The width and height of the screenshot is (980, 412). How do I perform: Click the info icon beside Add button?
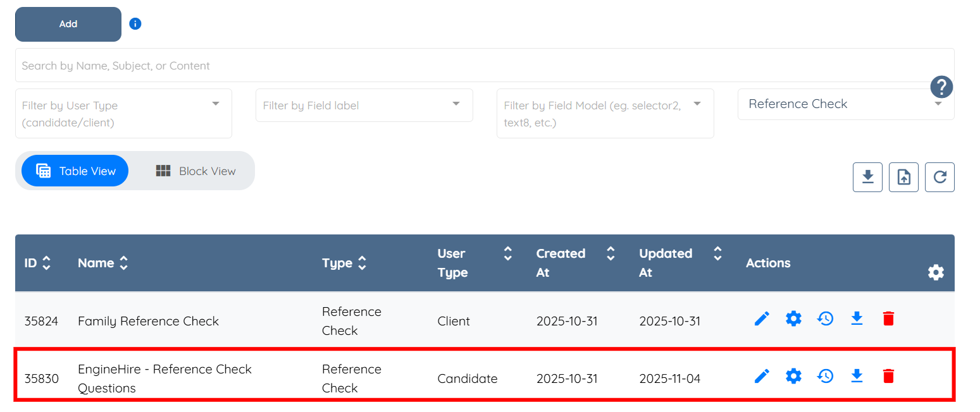pos(135,24)
